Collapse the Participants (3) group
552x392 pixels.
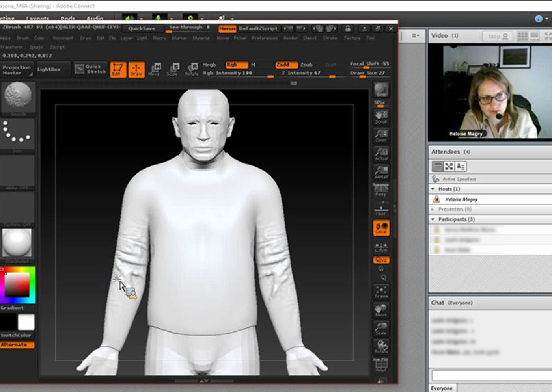433,219
